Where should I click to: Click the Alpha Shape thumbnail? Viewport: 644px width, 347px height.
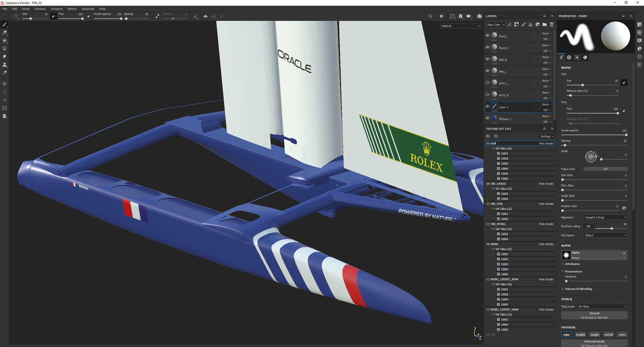point(566,255)
